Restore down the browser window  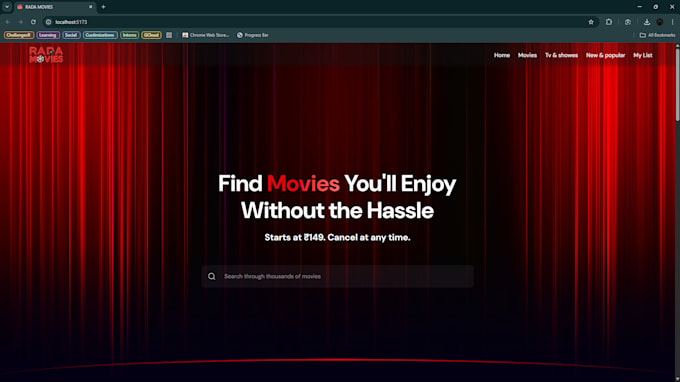[x=655, y=7]
